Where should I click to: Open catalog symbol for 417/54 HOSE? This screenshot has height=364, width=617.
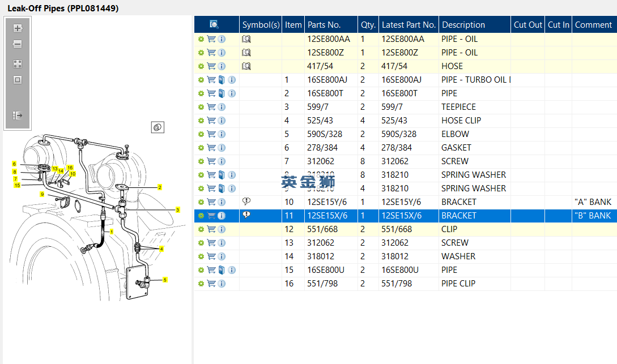click(246, 66)
